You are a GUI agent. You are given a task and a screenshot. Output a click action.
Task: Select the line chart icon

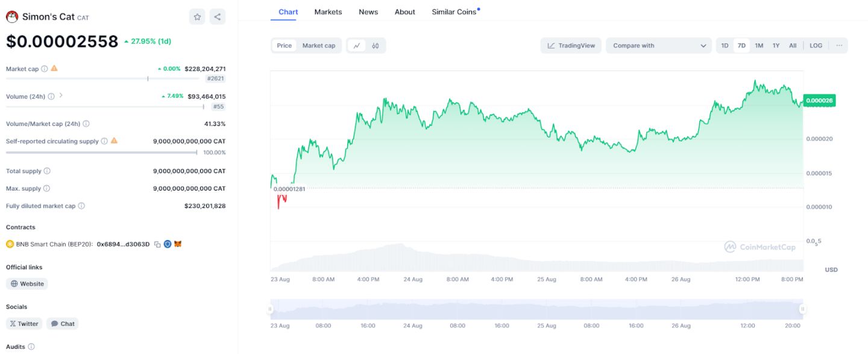pos(357,46)
